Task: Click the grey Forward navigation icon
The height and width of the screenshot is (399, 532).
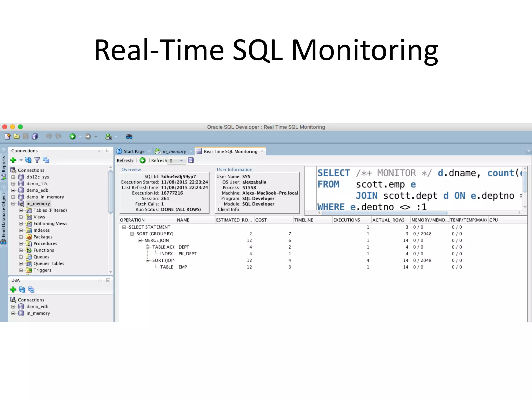Action: 88,136
